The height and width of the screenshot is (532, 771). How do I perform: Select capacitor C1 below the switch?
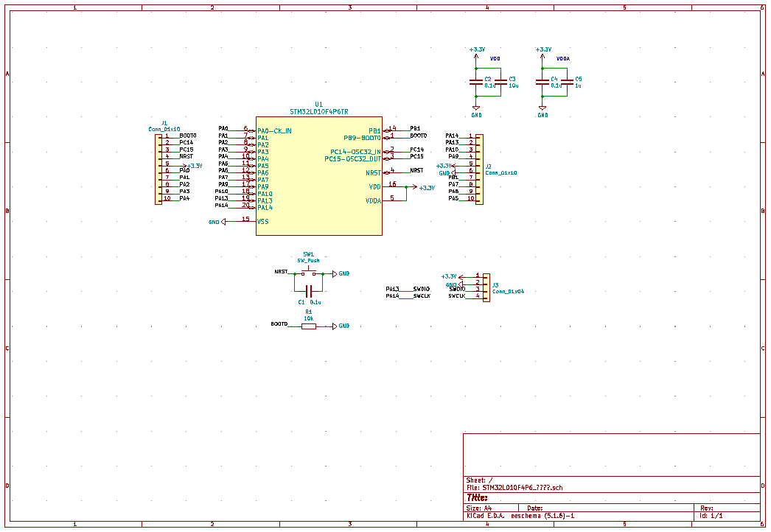tap(309, 291)
